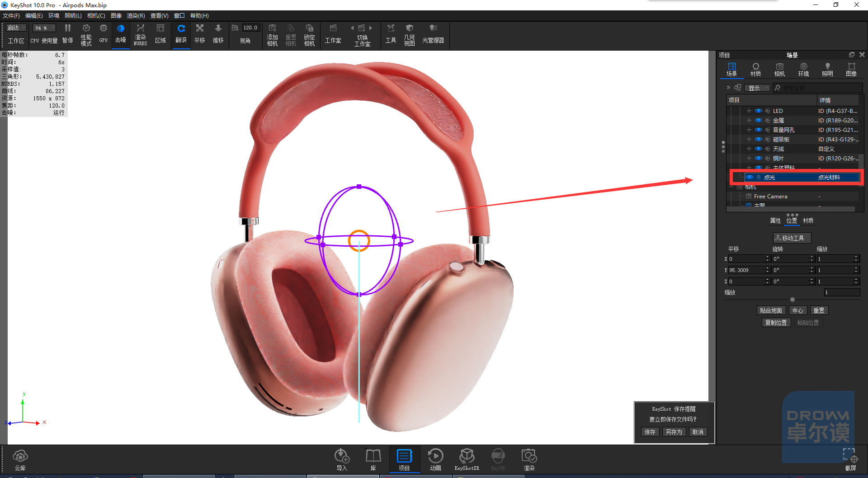Launch KeyShotXR from bottom toolbar
868x478 pixels.
[x=467, y=460]
